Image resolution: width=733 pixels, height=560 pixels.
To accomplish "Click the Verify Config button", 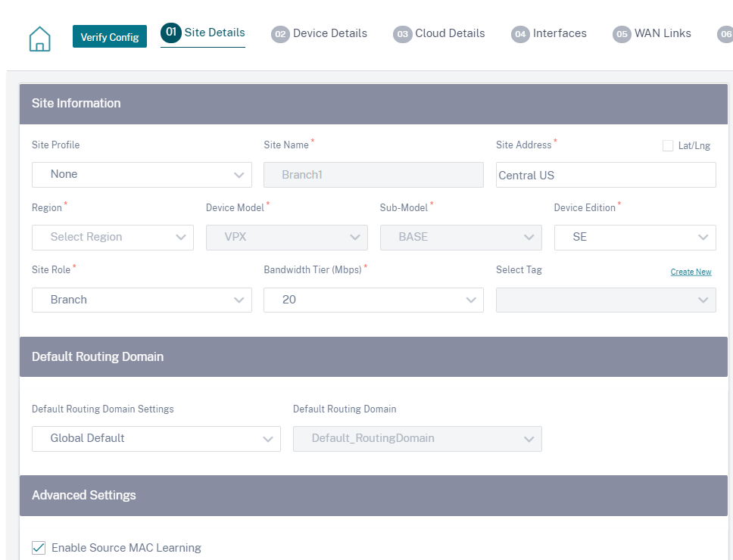I will [110, 36].
